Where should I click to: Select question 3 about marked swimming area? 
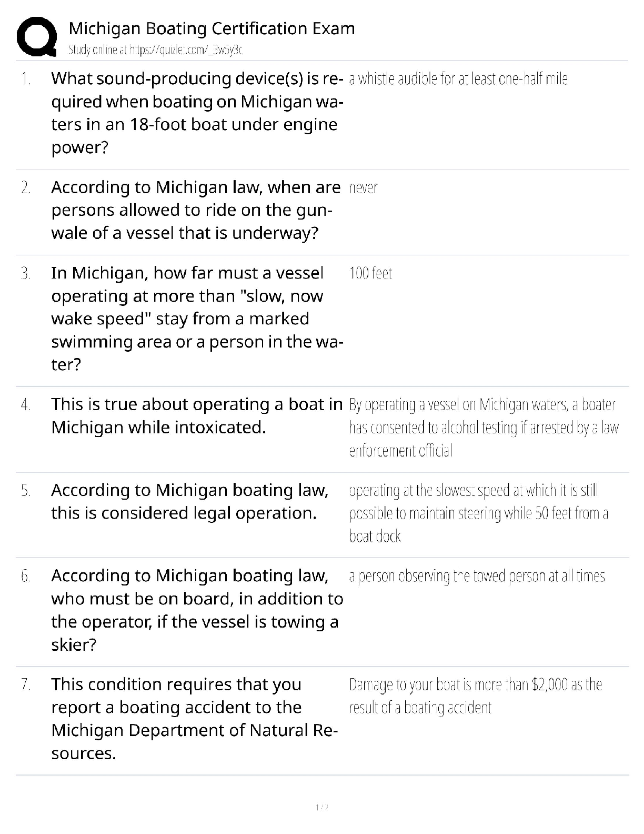pyautogui.click(x=197, y=319)
